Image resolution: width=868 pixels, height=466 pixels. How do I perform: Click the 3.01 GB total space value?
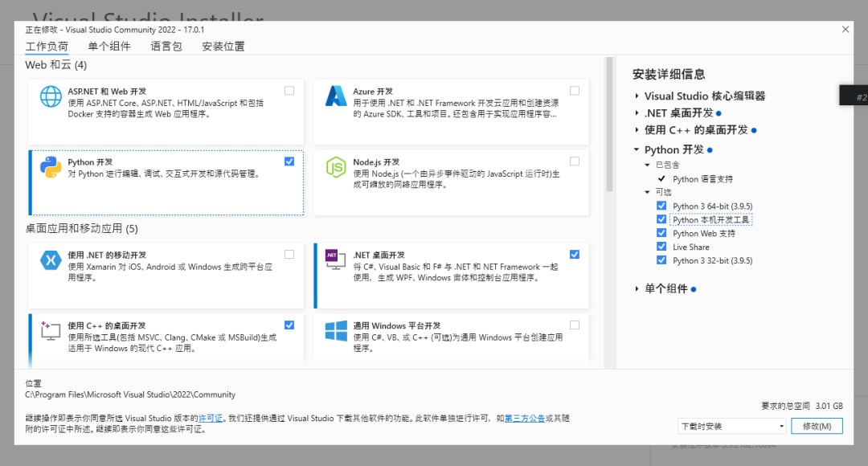pyautogui.click(x=829, y=406)
